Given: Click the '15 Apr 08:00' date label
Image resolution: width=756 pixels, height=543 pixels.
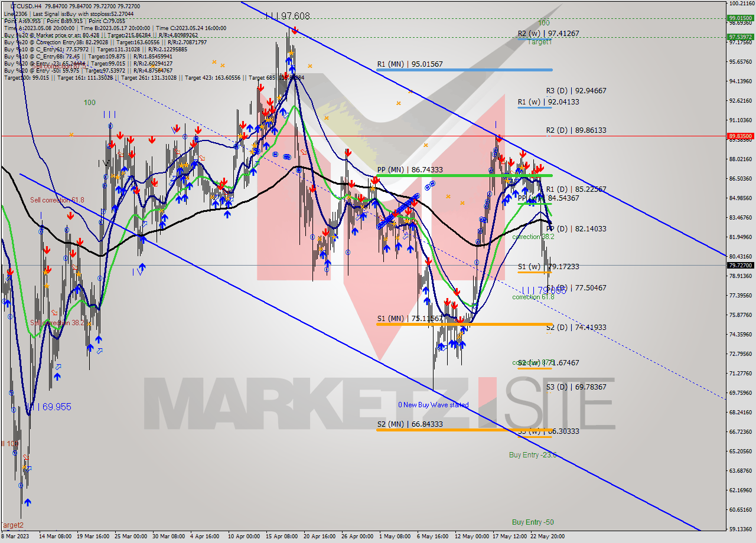Looking at the screenshot, I should click(282, 537).
